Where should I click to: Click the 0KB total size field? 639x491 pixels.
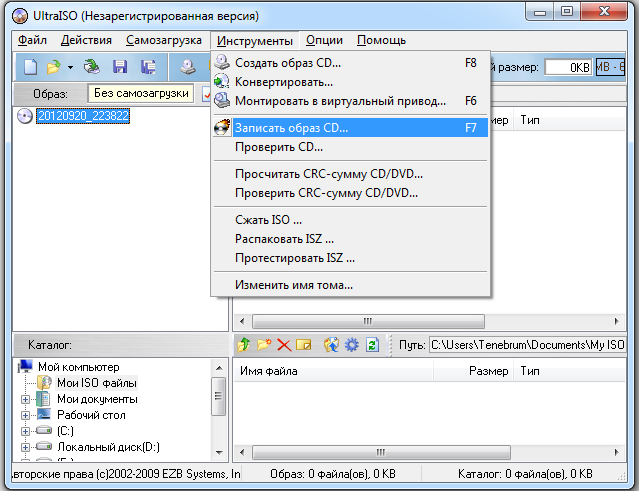pos(568,67)
